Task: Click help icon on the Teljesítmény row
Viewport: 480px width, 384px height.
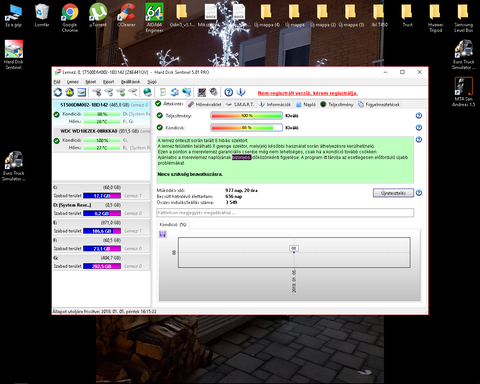Action: tap(419, 116)
